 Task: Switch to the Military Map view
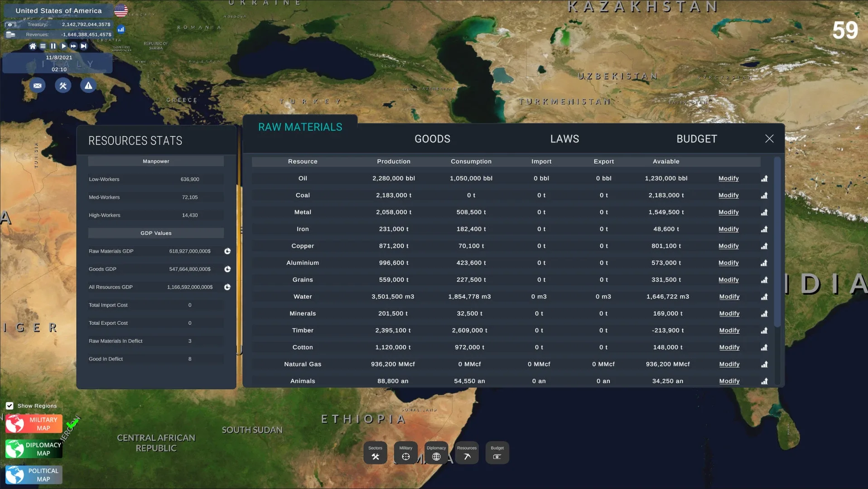pos(34,424)
